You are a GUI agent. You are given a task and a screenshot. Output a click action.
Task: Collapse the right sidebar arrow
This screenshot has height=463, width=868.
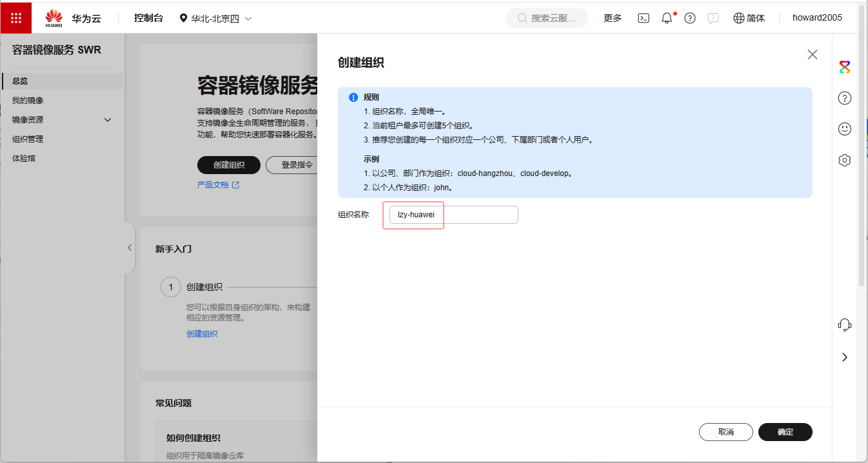[x=845, y=357]
